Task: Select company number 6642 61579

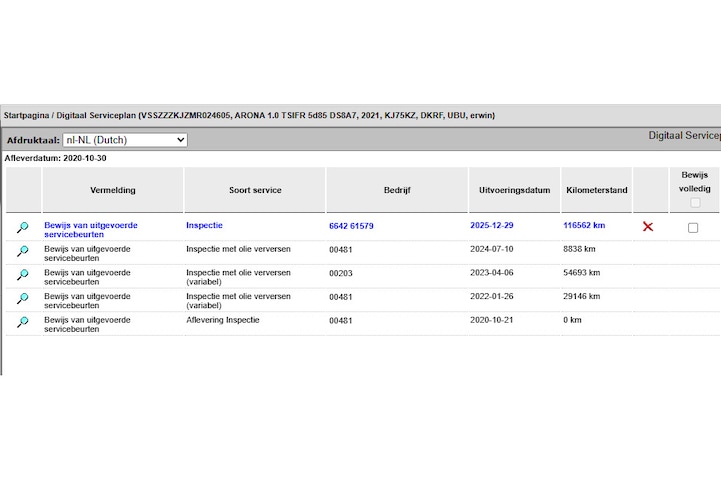Action: click(x=351, y=226)
